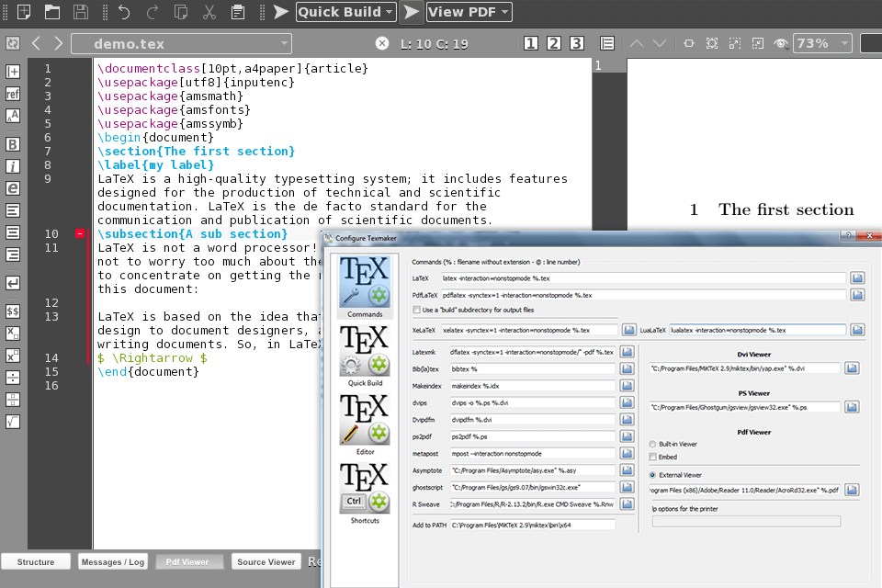Click the ref icon in the left sidebar
The image size is (882, 588).
pos(12,94)
